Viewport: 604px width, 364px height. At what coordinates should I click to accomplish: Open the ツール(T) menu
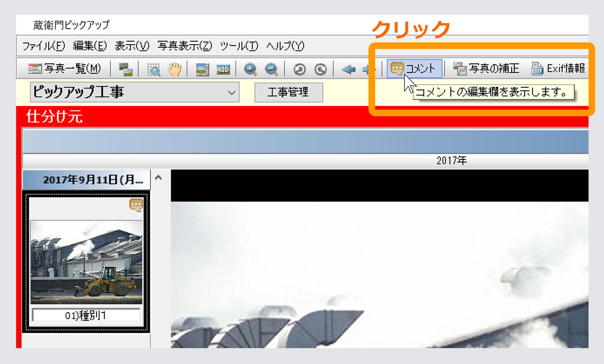click(x=239, y=46)
